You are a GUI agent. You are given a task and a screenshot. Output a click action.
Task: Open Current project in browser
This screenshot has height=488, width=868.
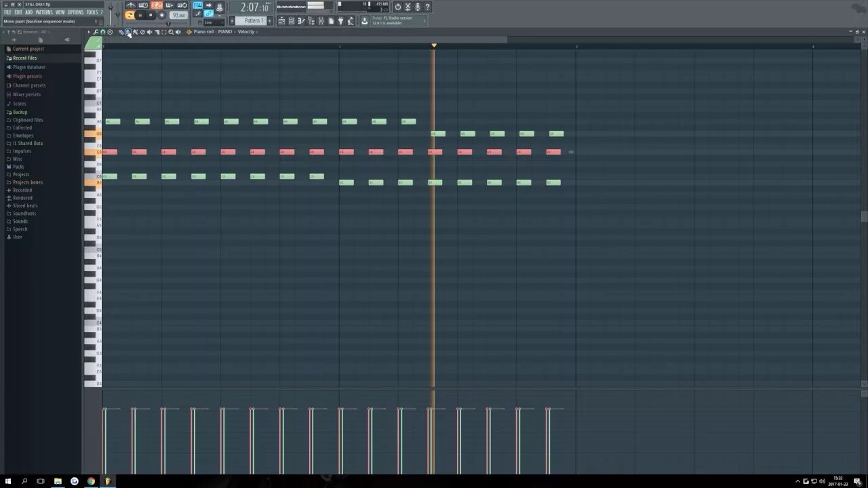point(28,49)
